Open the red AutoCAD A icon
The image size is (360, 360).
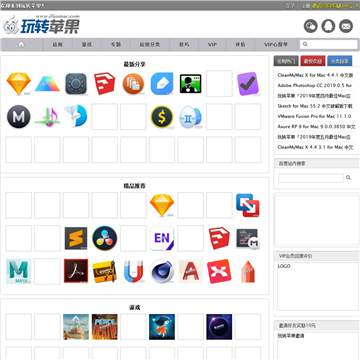pyautogui.click(x=190, y=271)
